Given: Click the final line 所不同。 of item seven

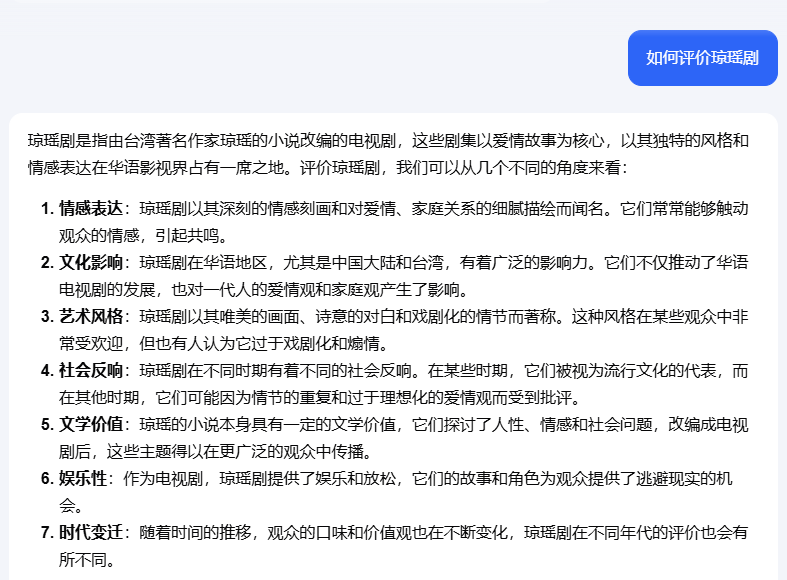Looking at the screenshot, I should click(87, 560).
